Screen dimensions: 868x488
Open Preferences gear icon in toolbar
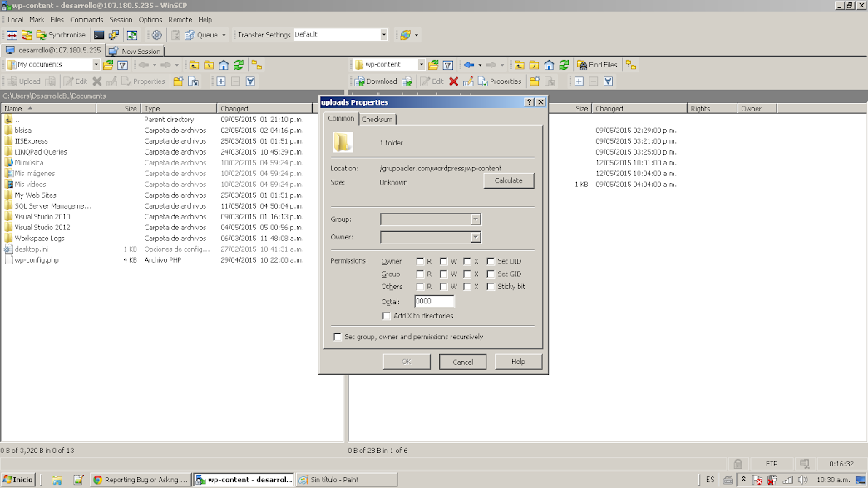tap(156, 35)
